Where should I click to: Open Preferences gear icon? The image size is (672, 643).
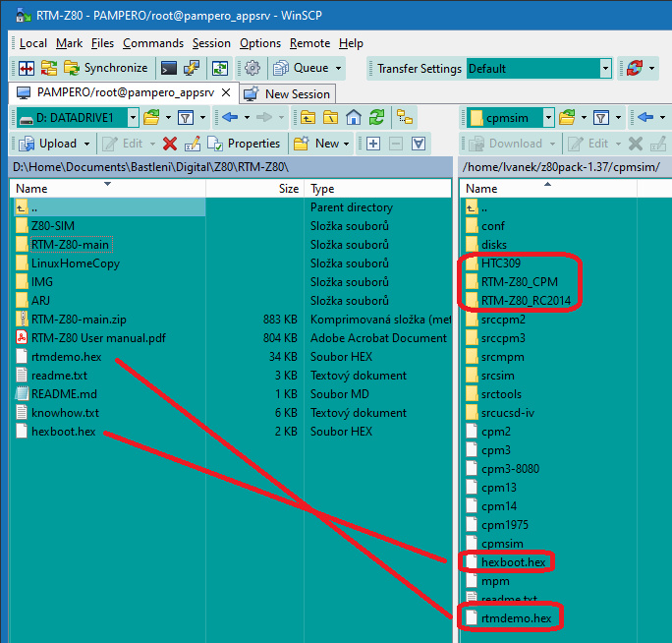pyautogui.click(x=252, y=68)
